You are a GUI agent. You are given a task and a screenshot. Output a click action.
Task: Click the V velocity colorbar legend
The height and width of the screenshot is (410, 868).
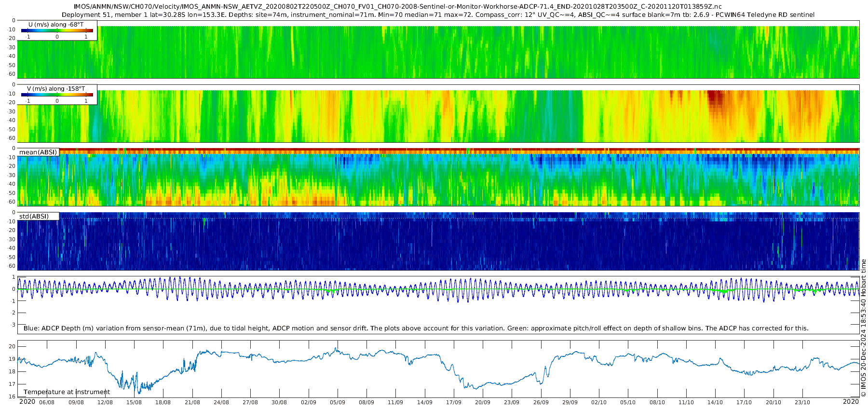(57, 95)
